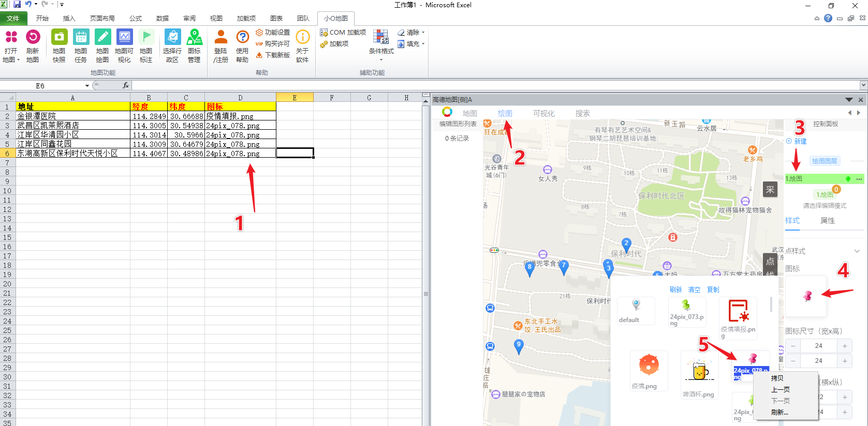Switch to the 可视化 tab in map pane
Image resolution: width=868 pixels, height=426 pixels.
pyautogui.click(x=544, y=113)
